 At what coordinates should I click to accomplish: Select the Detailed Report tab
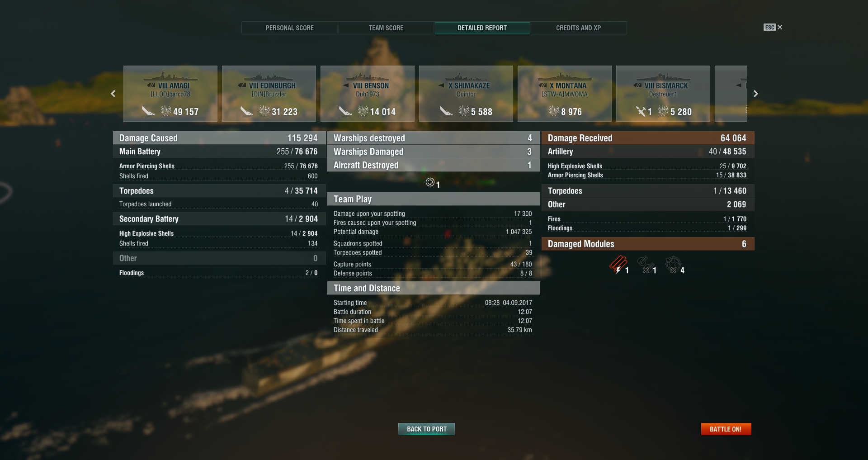tap(482, 28)
